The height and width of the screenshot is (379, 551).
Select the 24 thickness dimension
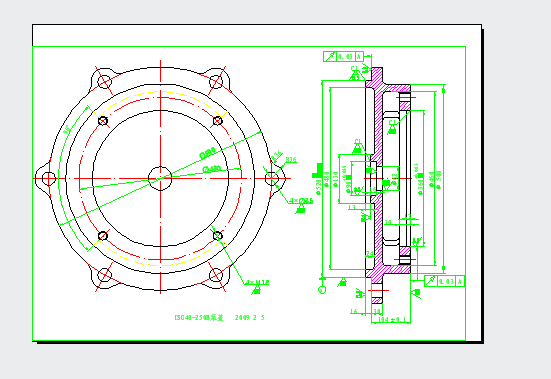coord(370,253)
